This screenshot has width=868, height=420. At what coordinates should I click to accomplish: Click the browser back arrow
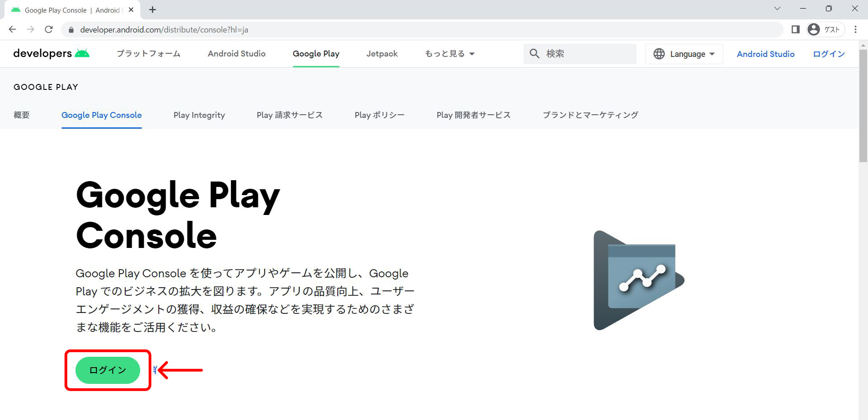12,29
